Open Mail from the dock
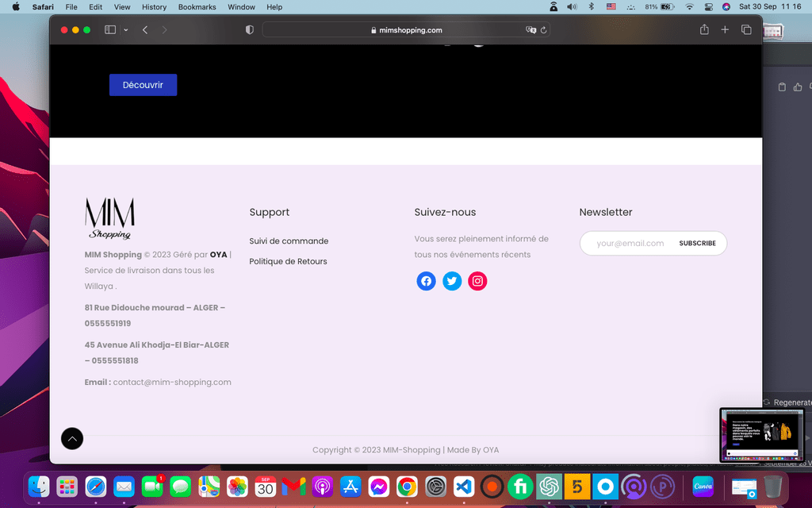 (124, 487)
